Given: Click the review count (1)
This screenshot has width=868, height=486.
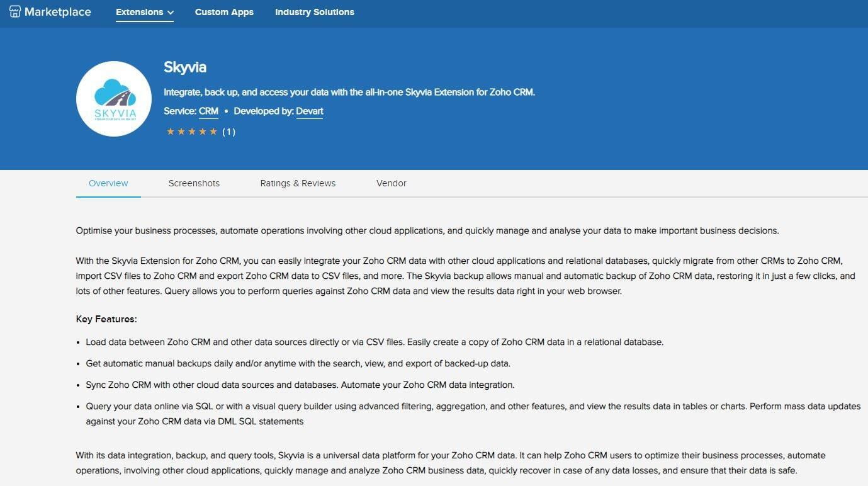Looking at the screenshot, I should [x=229, y=132].
